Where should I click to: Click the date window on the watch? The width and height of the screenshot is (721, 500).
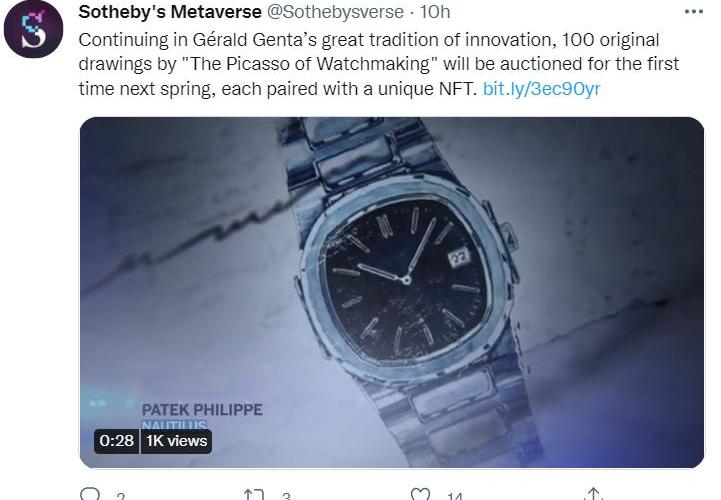point(459,256)
